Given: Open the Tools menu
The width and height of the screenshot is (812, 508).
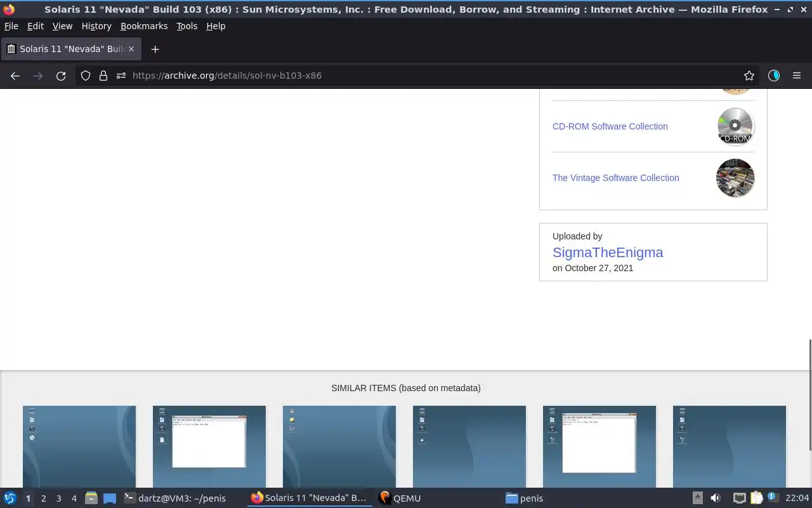Looking at the screenshot, I should pyautogui.click(x=187, y=26).
